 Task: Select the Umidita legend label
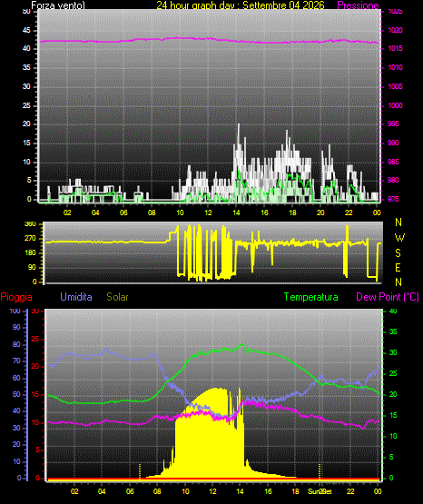[76, 297]
